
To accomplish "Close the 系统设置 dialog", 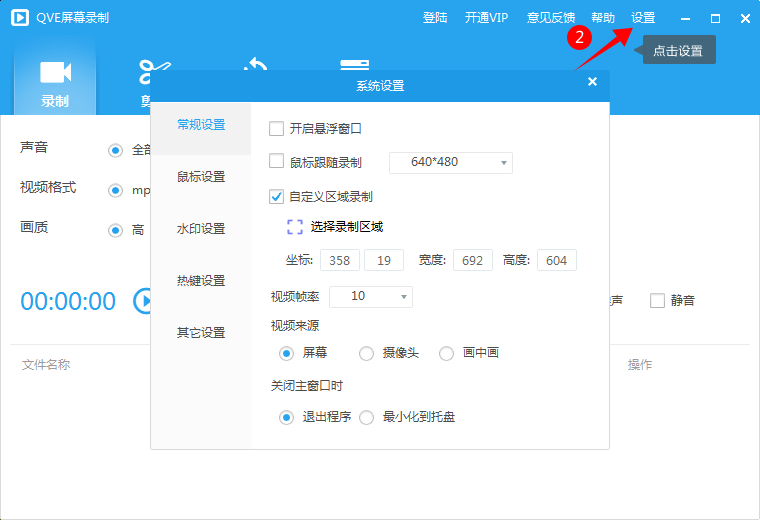I will [x=592, y=82].
